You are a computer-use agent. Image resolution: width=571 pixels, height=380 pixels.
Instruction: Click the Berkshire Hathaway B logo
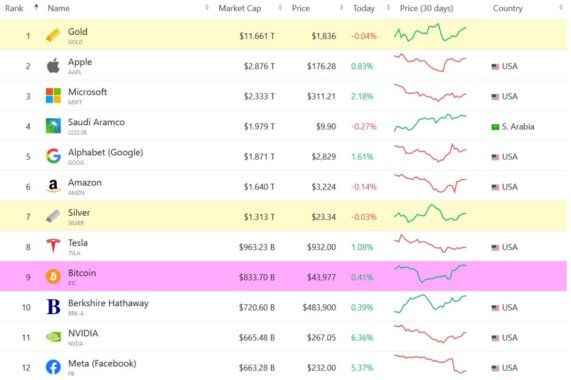tap(54, 306)
